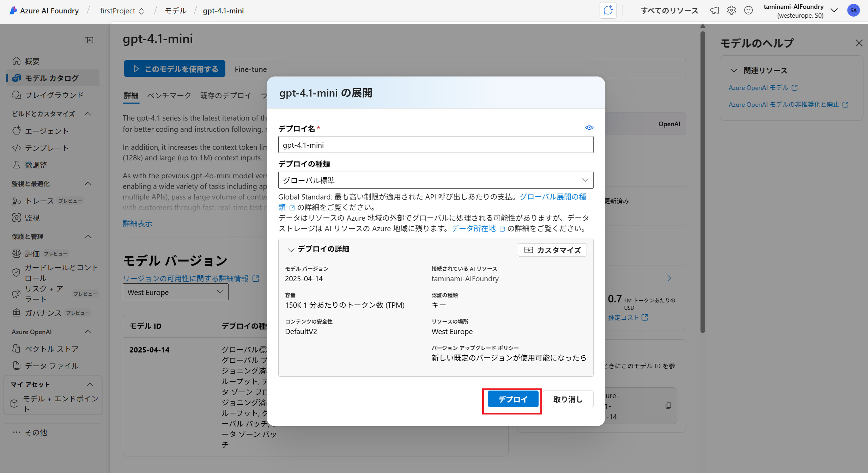
Task: Open the 詳細表示 link
Action: tap(137, 223)
